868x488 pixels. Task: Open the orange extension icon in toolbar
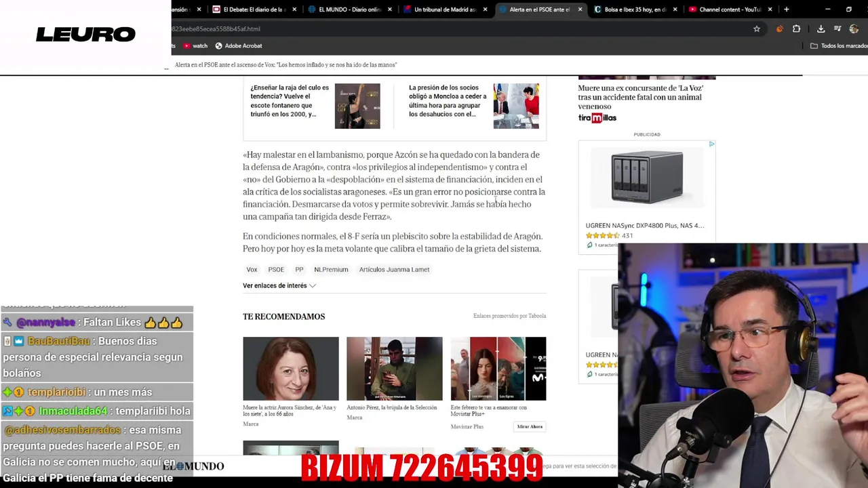779,29
